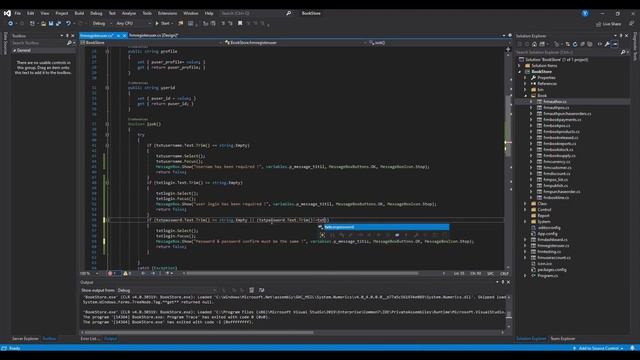Click the account profile icon in title bar
The height and width of the screenshot is (360, 640).
pos(585,13)
